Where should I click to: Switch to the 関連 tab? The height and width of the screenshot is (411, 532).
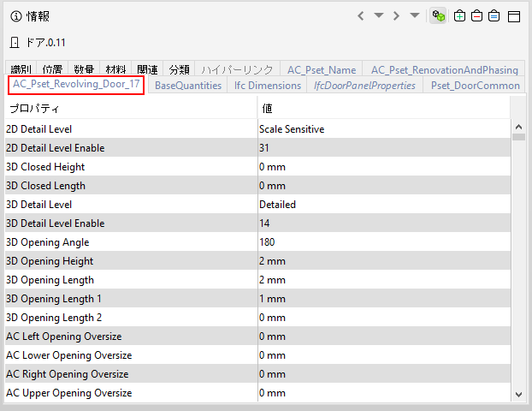[147, 69]
